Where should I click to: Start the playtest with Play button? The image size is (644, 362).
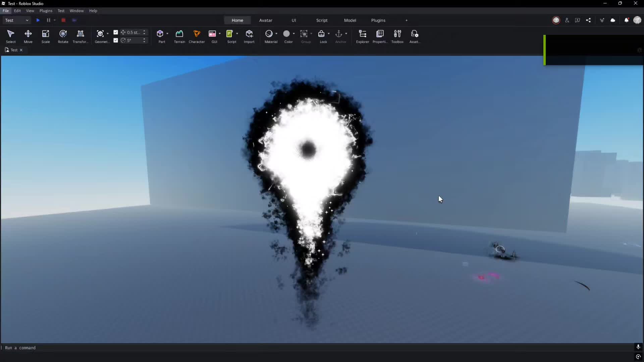[38, 20]
